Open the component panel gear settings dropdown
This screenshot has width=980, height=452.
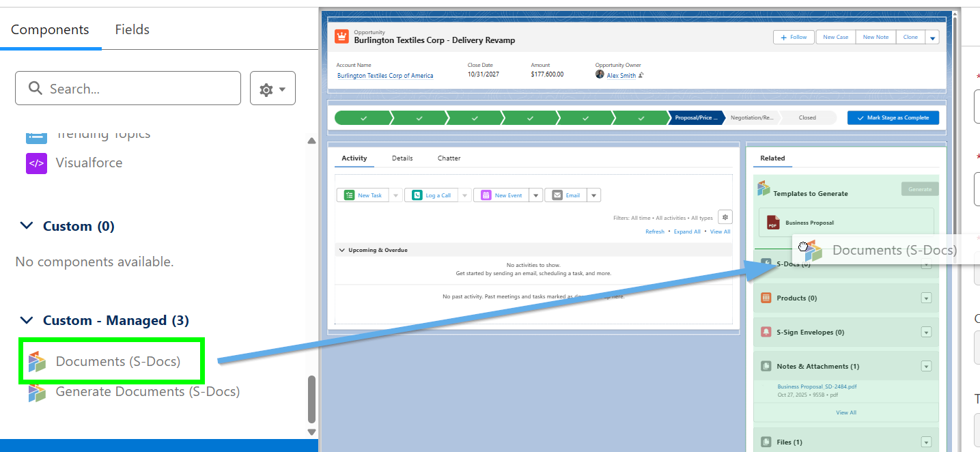click(272, 89)
